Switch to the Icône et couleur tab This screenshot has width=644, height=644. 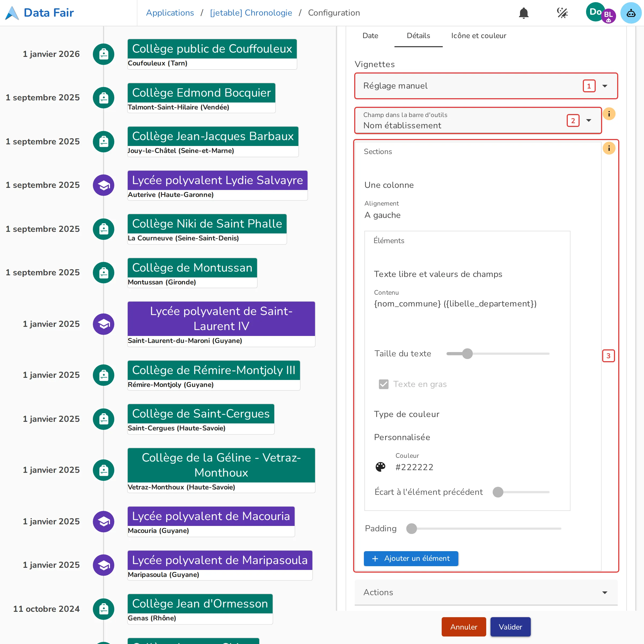[479, 36]
